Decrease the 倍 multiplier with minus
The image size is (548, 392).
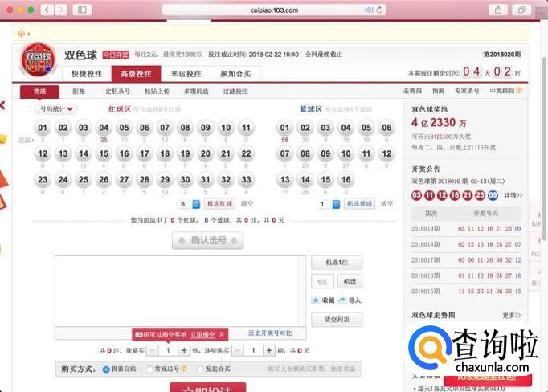[x=152, y=350]
